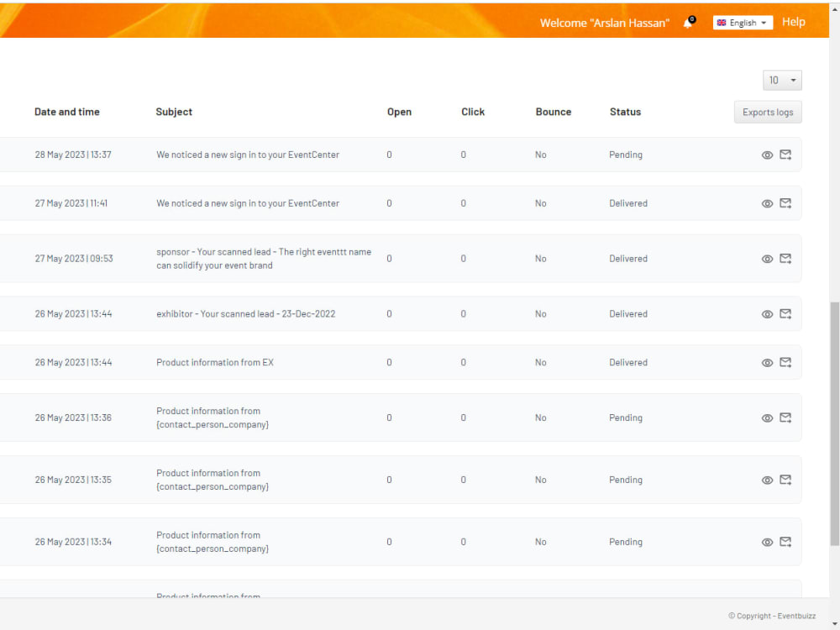Resend the 26 May 2023 13:36 email
The height and width of the screenshot is (630, 840).
click(785, 417)
